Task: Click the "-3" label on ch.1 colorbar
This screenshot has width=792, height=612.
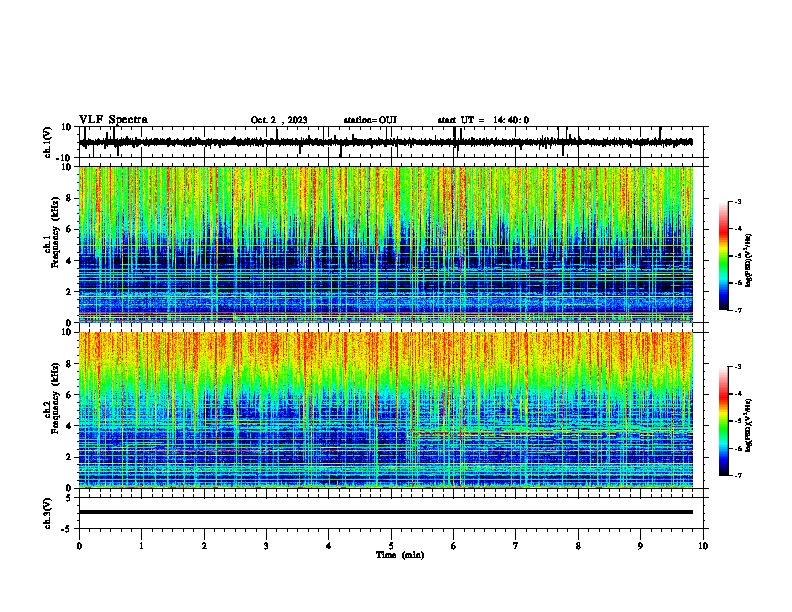Action: (x=738, y=202)
